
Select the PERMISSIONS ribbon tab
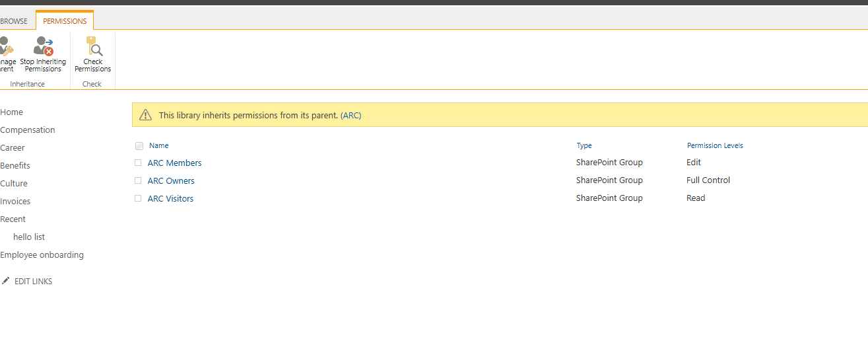pyautogui.click(x=65, y=21)
